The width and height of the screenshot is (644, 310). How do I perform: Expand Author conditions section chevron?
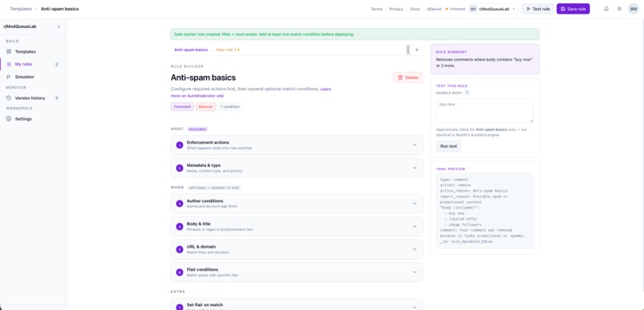415,203
